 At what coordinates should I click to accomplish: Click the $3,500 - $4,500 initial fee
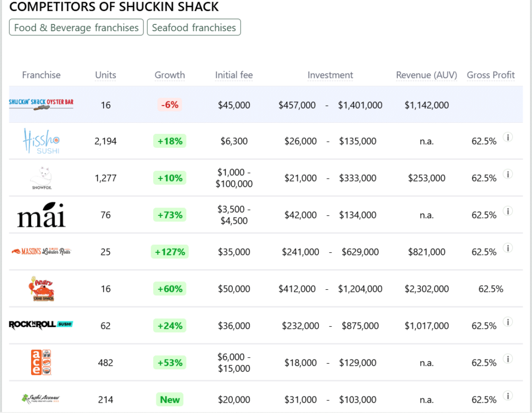[x=234, y=215]
